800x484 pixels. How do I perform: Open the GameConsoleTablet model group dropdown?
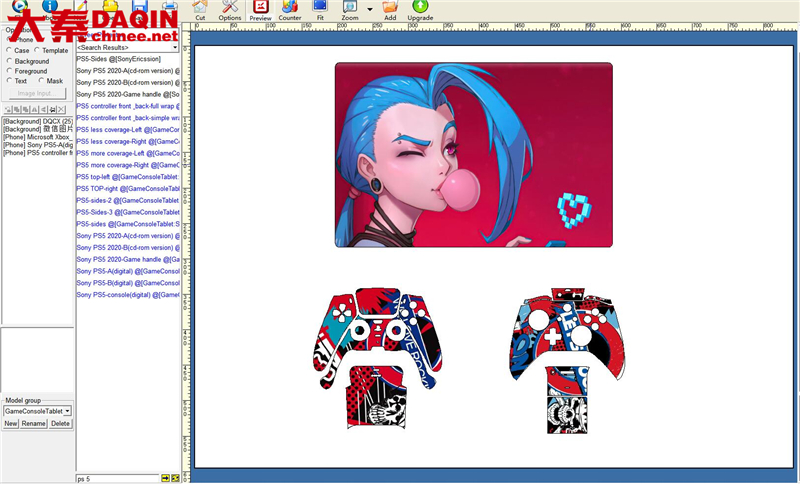click(67, 411)
